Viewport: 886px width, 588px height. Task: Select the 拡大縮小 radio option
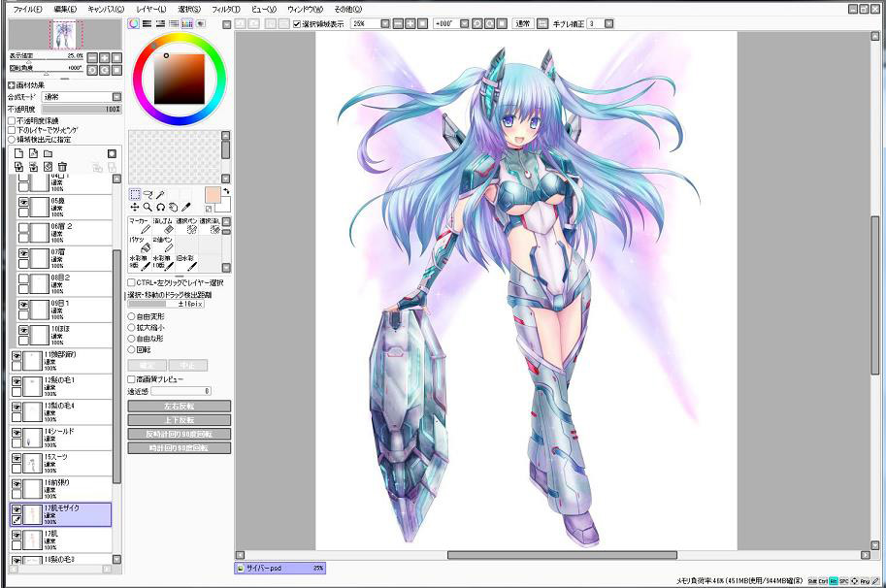click(132, 327)
